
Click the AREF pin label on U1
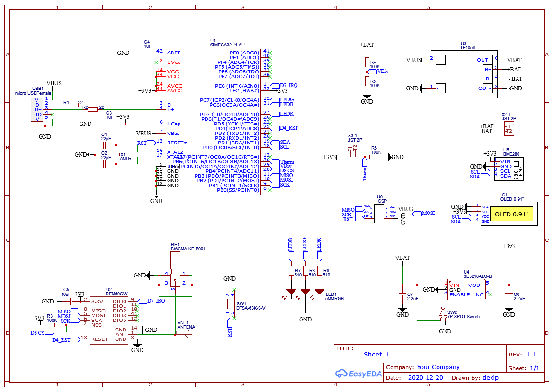174,53
